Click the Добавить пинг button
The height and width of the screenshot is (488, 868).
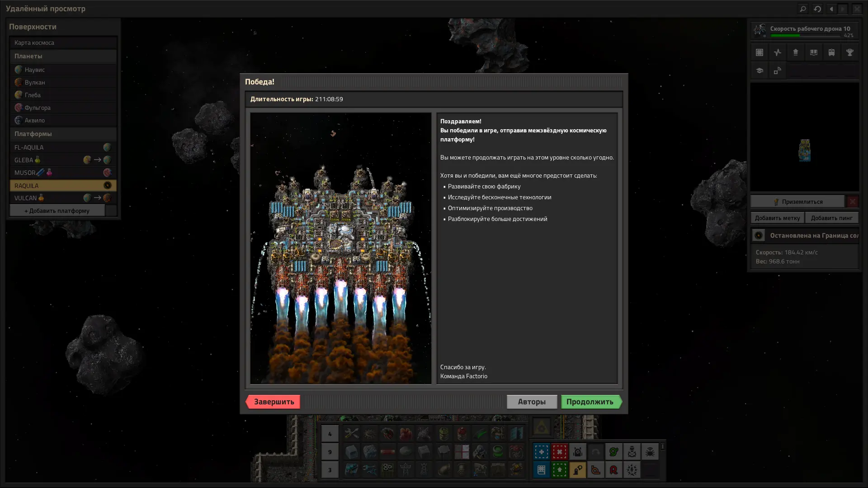click(831, 218)
